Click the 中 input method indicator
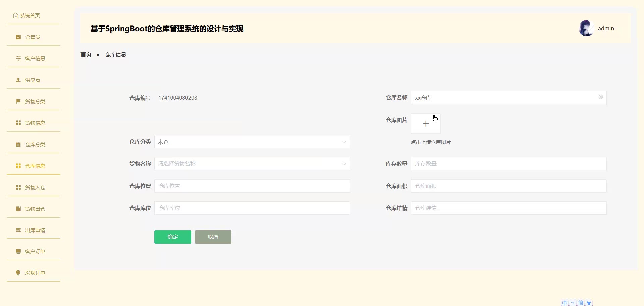Viewport: 644px width, 306px height. tap(565, 303)
